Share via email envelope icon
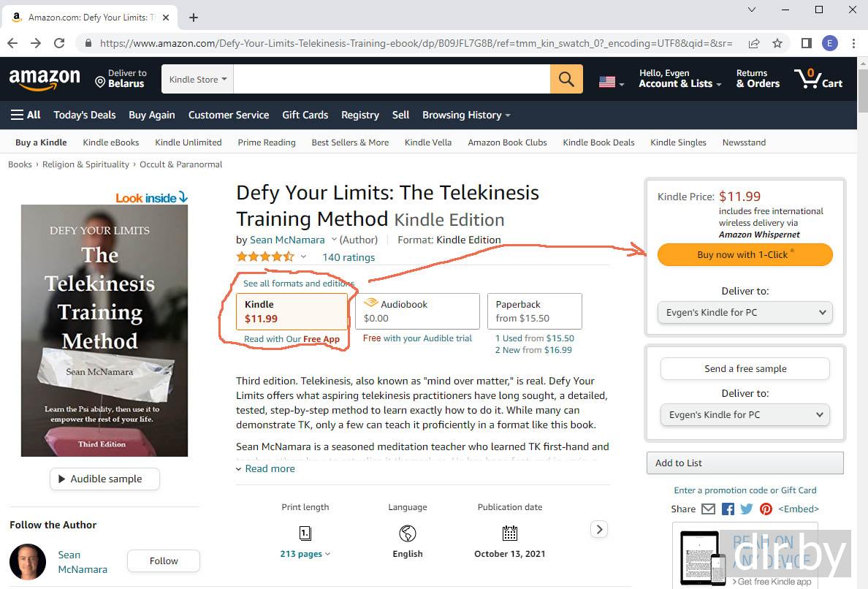This screenshot has height=589, width=868. [708, 509]
